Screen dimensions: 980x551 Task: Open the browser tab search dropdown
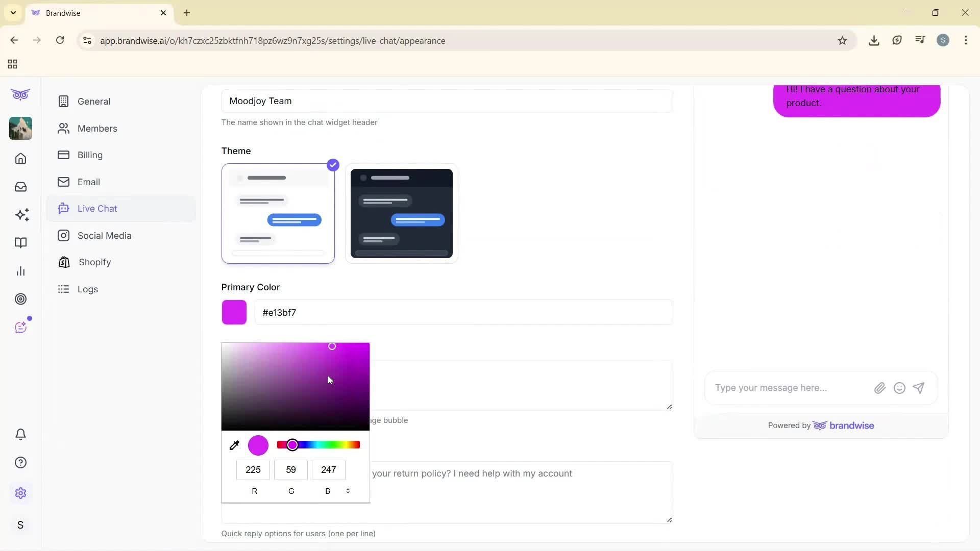point(13,13)
